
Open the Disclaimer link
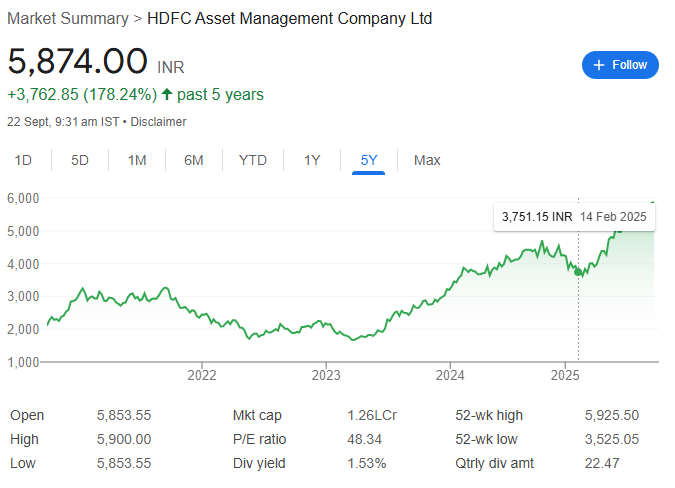[x=158, y=122]
